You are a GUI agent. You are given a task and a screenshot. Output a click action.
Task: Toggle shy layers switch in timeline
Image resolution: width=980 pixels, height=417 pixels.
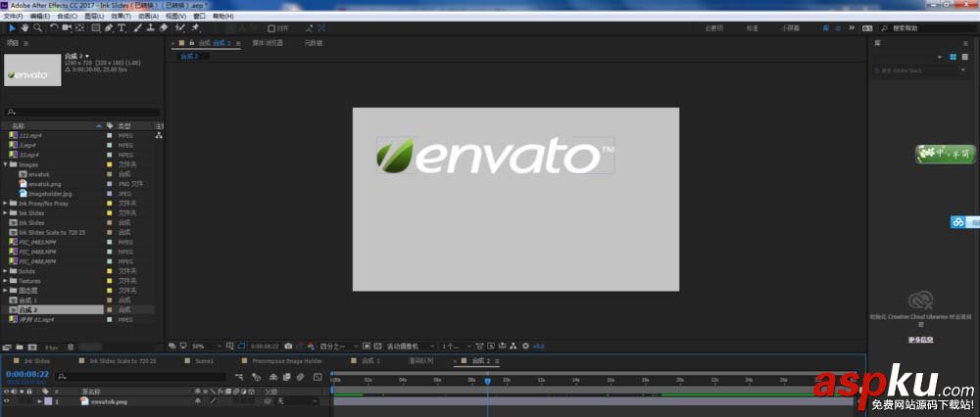pos(273,377)
